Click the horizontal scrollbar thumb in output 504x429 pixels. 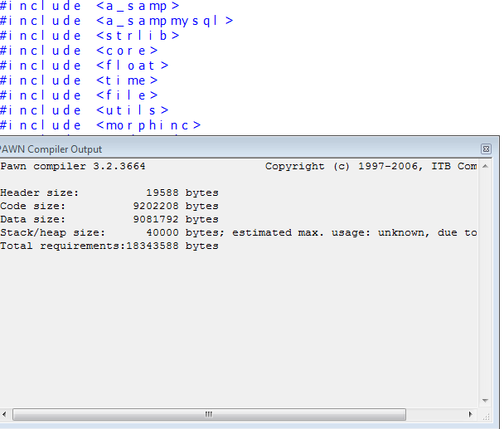pyautogui.click(x=209, y=413)
